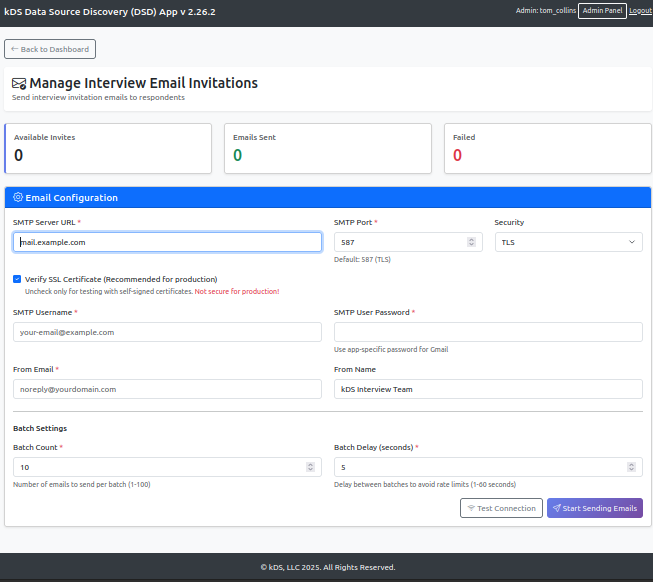
Task: Click the paper plane icon on Start Sending
Action: 556,508
